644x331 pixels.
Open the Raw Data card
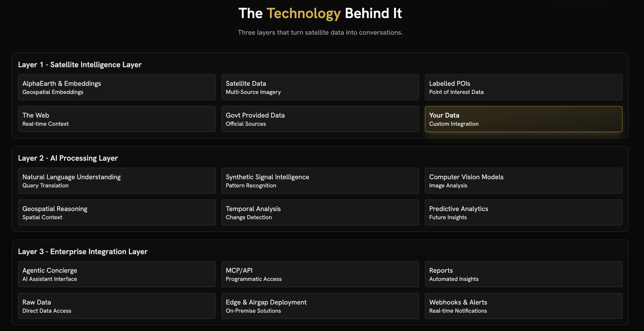click(117, 306)
